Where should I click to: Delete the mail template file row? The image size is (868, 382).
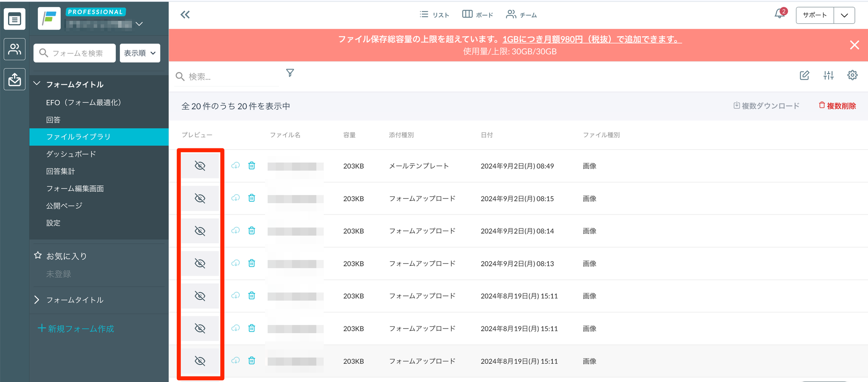tap(252, 165)
